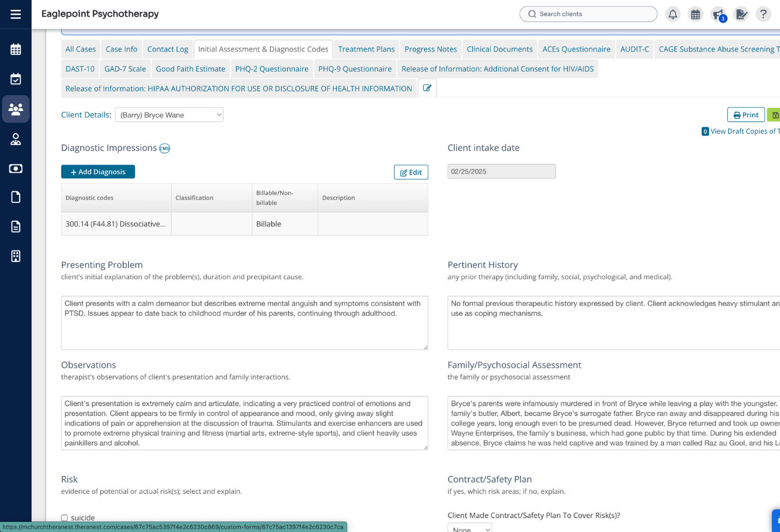Click the 'Diagnostic codes' column header

click(x=116, y=198)
